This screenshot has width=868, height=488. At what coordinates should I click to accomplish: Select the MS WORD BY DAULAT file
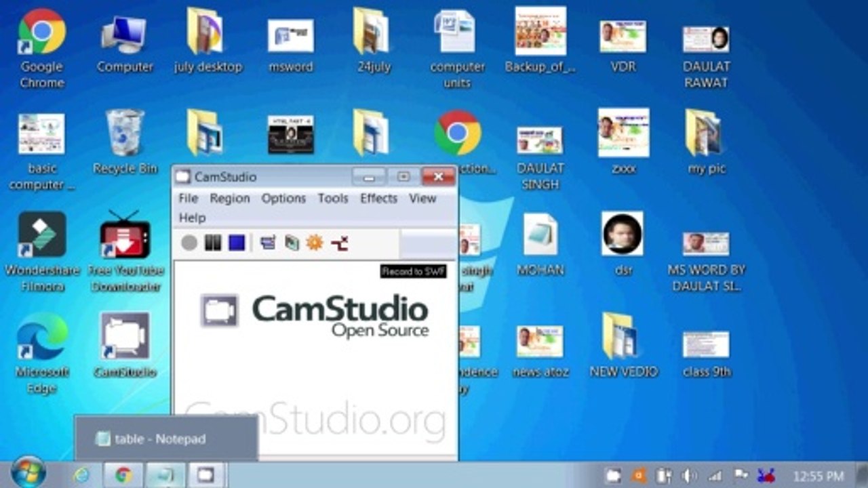click(706, 262)
